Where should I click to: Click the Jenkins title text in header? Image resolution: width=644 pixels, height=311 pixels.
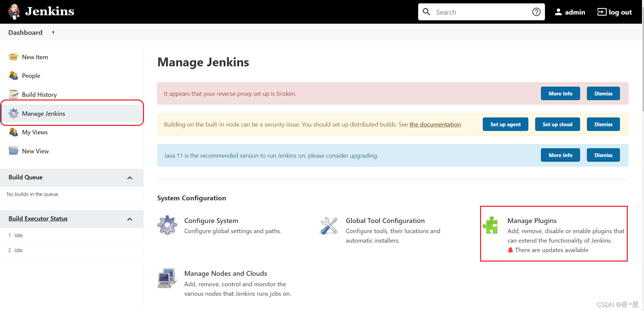50,11
